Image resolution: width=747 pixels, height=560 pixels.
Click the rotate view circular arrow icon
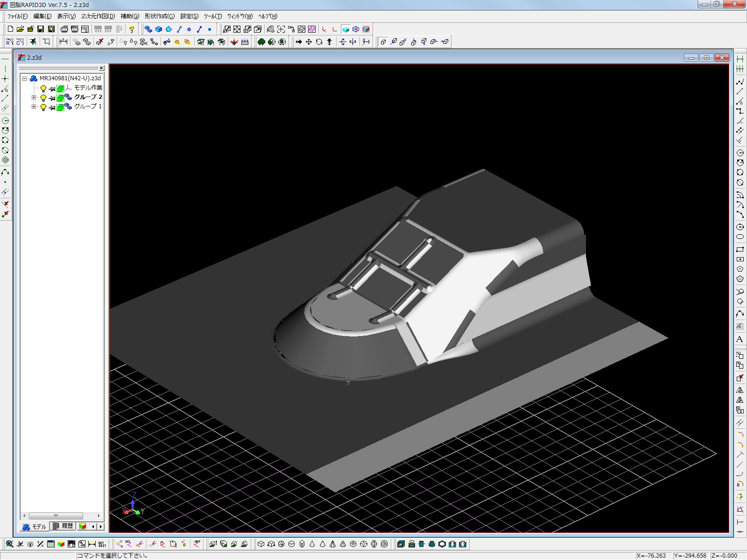(319, 42)
